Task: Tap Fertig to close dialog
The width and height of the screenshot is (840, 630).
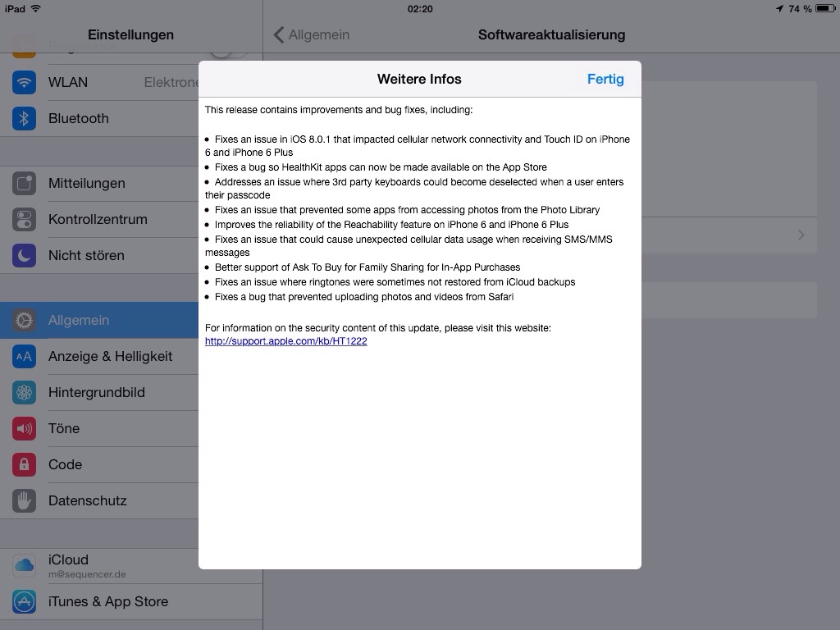Action: (605, 80)
